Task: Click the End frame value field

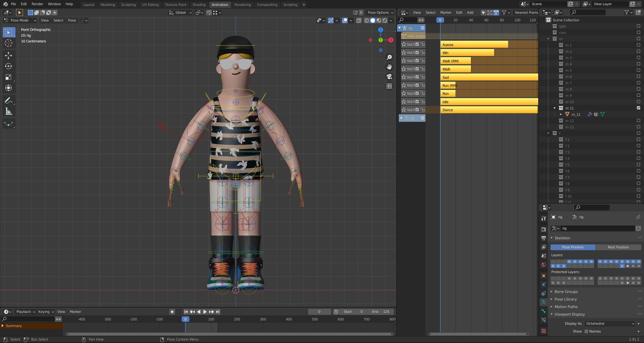Action: point(380,312)
